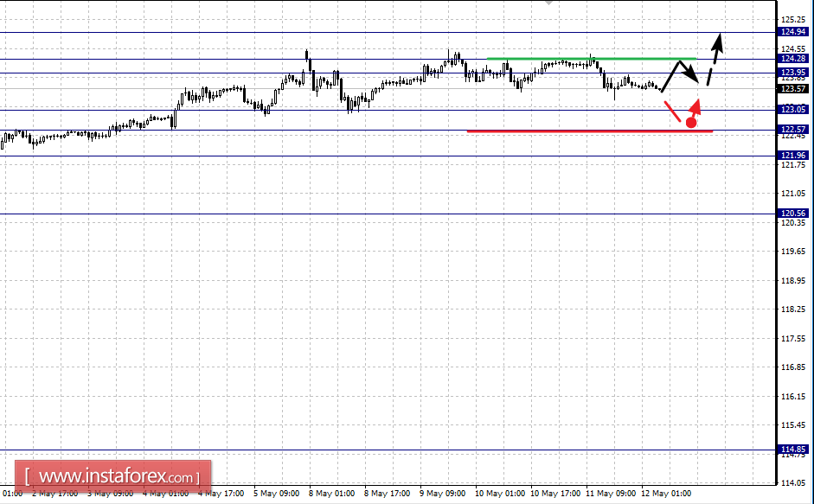The image size is (814, 504).
Task: Select the 123.05 horizontal level price label
Action: (x=793, y=110)
